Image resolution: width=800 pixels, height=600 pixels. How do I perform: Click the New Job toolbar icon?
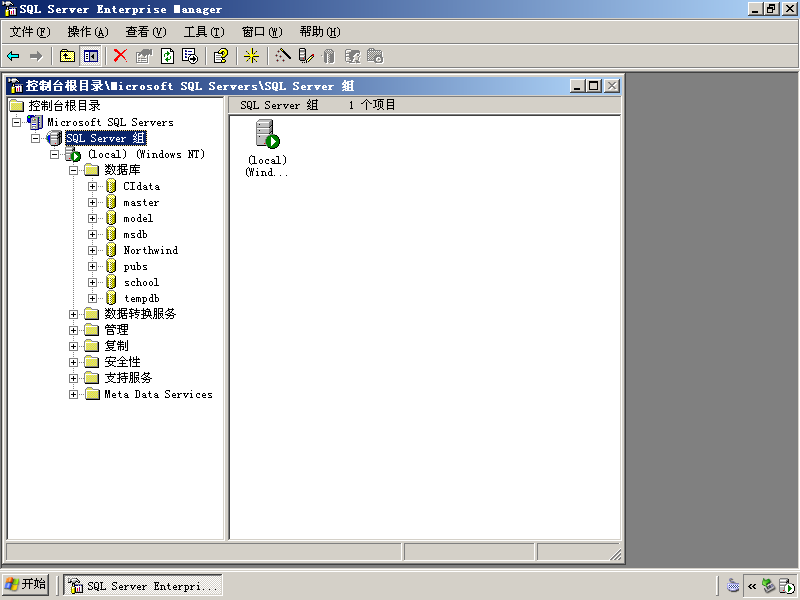pyautogui.click(x=375, y=56)
